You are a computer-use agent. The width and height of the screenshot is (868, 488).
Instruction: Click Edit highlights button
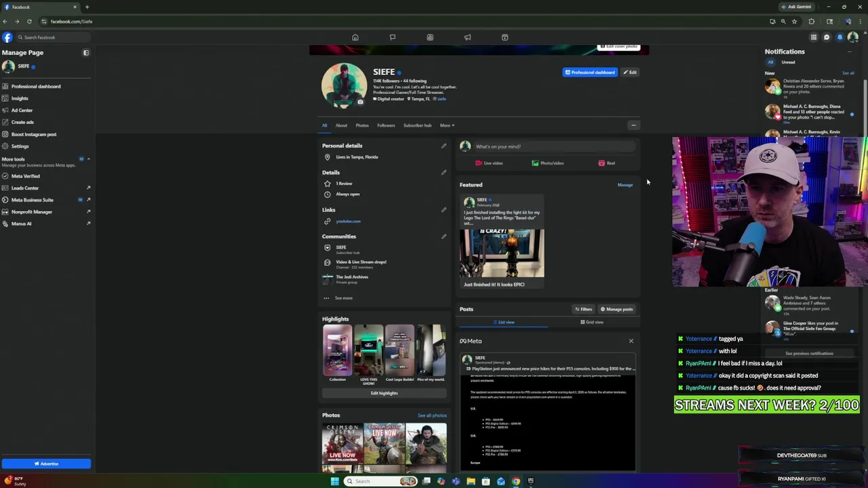click(384, 393)
